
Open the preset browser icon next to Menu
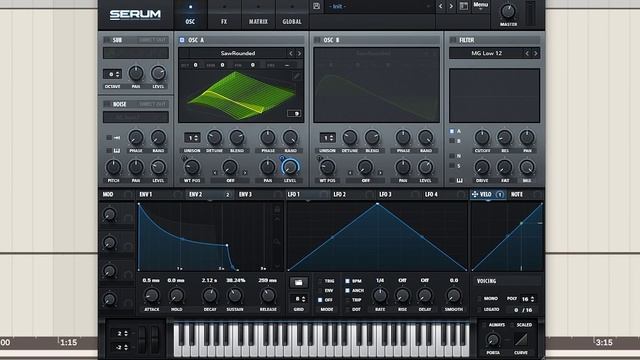pyautogui.click(x=464, y=6)
